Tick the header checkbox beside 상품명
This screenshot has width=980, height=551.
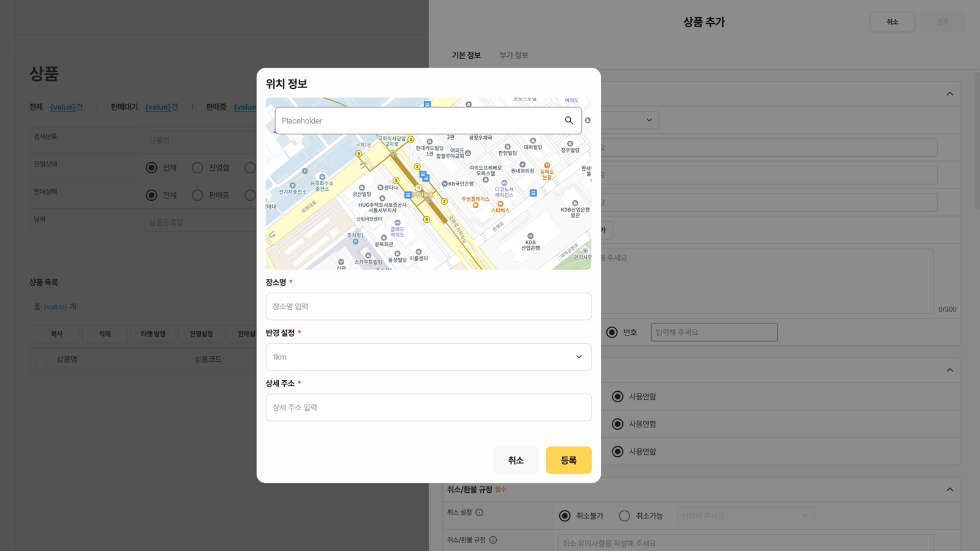pos(40,361)
